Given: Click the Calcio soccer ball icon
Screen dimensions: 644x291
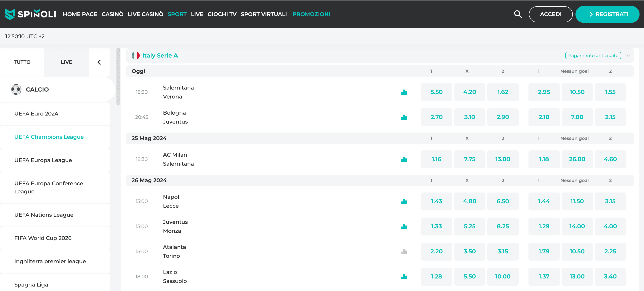Looking at the screenshot, I should 17,89.
